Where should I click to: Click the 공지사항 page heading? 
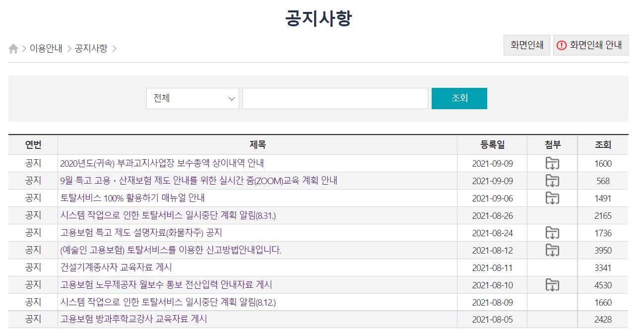pyautogui.click(x=319, y=18)
